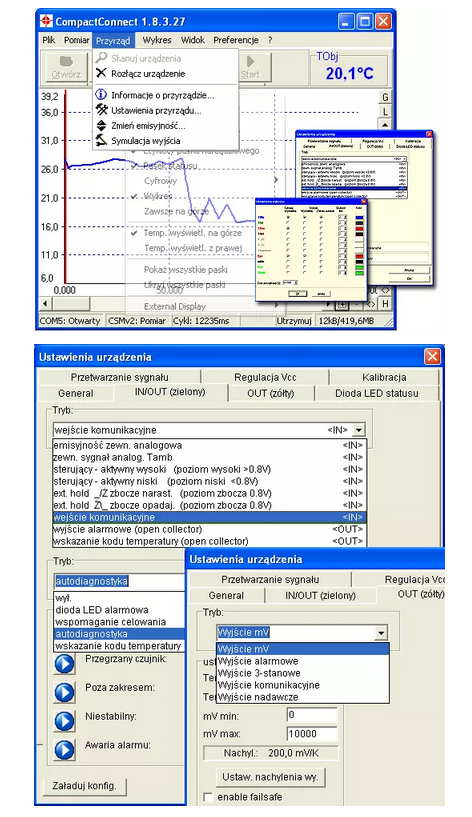This screenshot has height=817, width=472.
Task: Open the Pomiar menu
Action: click(x=77, y=40)
